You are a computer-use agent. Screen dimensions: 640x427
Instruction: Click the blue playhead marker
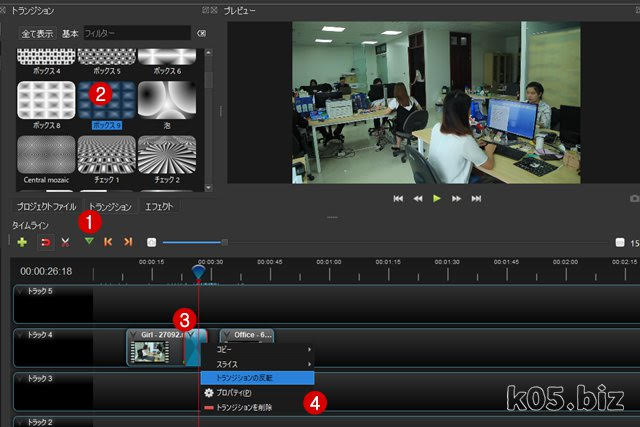click(x=198, y=272)
